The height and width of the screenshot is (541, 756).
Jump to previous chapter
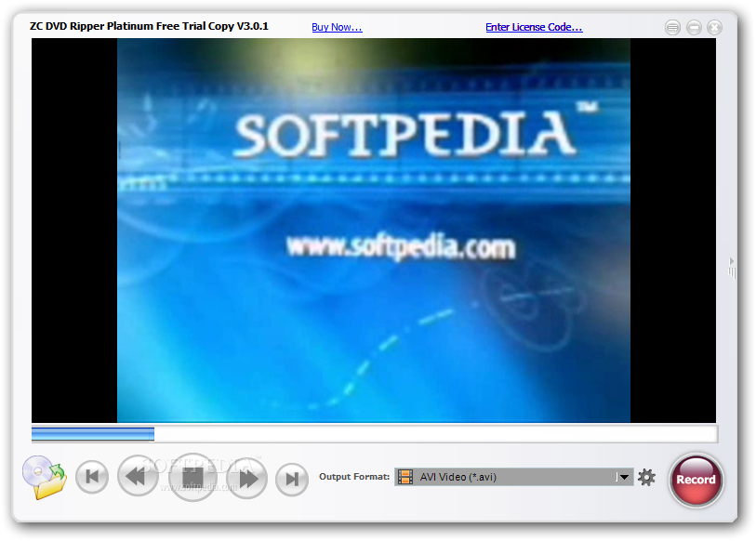(x=92, y=477)
